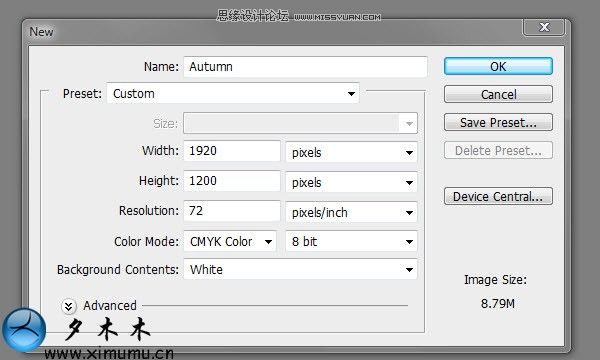
Task: Click the Color Mode label
Action: [146, 242]
